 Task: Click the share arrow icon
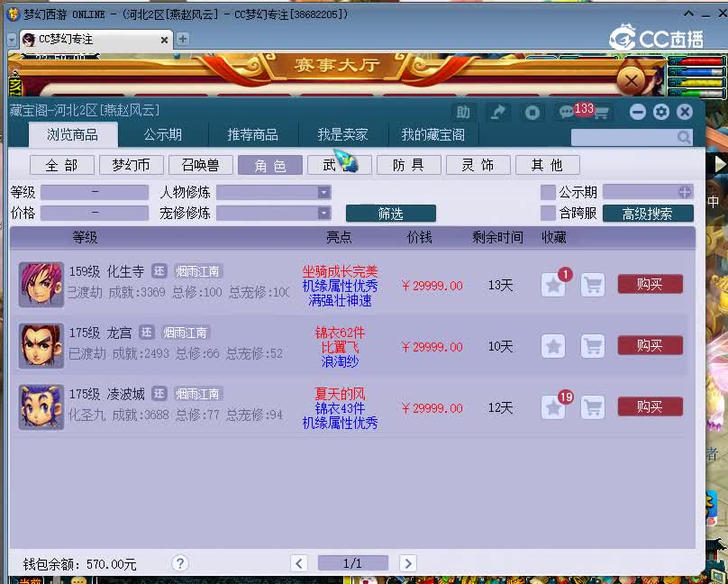(497, 112)
